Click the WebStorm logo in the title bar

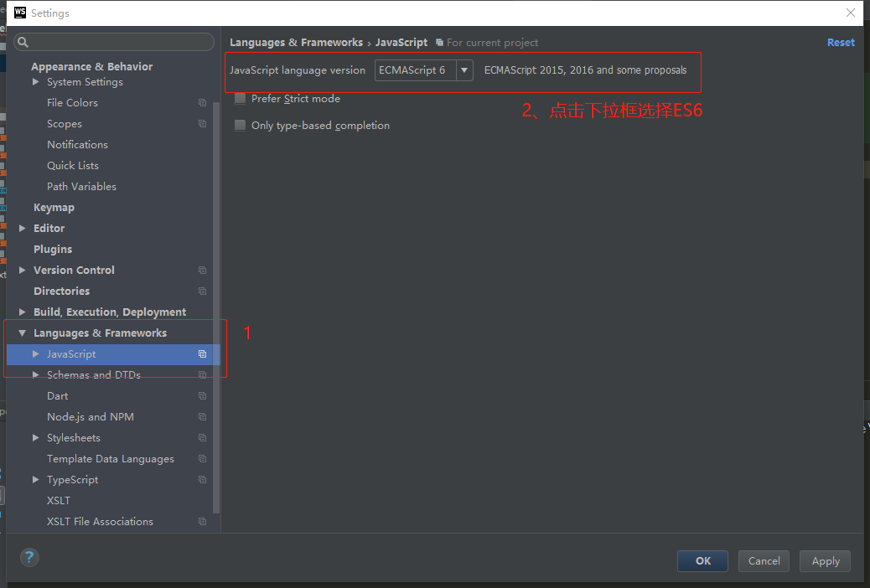(18, 13)
